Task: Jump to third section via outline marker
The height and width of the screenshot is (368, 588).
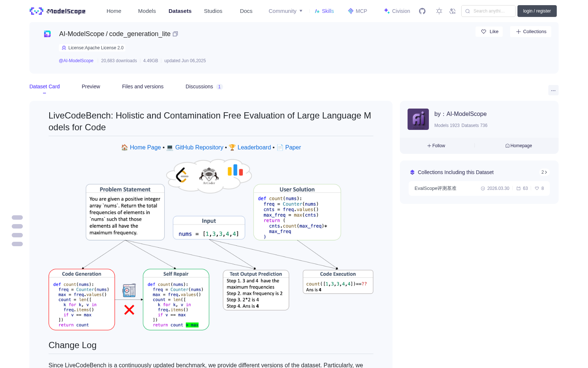Action: (17, 235)
